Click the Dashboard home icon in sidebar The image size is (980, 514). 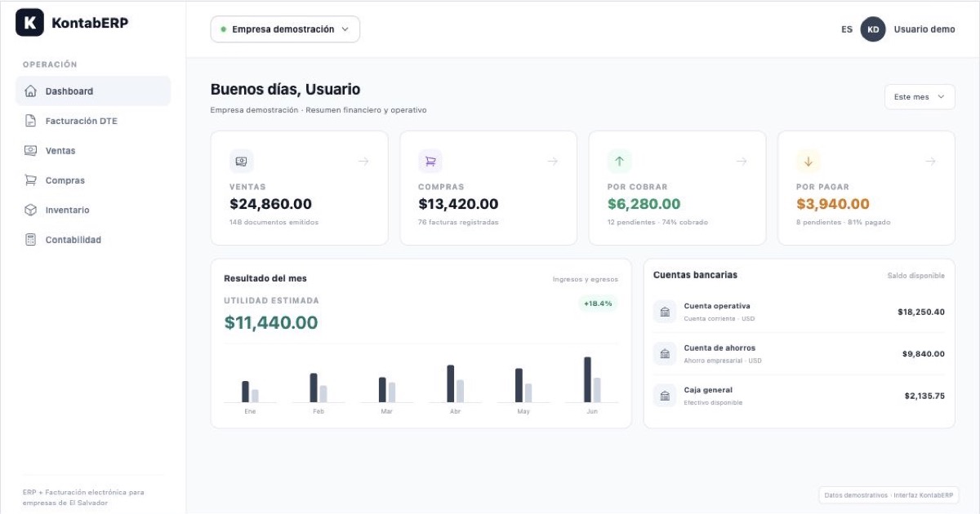tap(31, 91)
